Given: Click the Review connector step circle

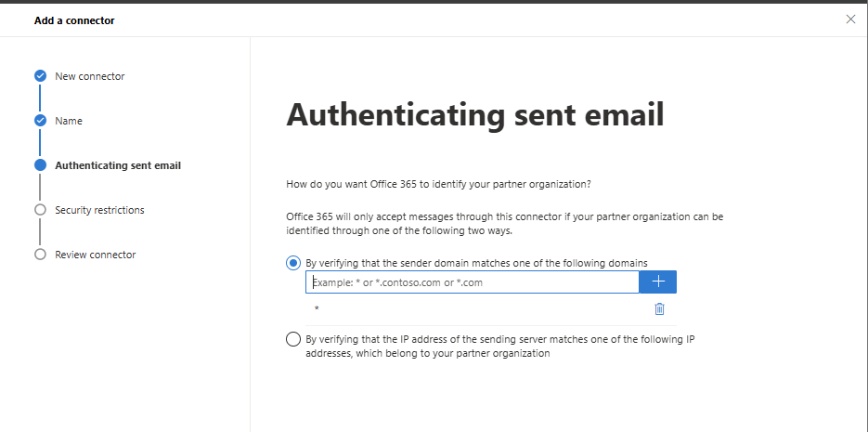Looking at the screenshot, I should tap(40, 255).
